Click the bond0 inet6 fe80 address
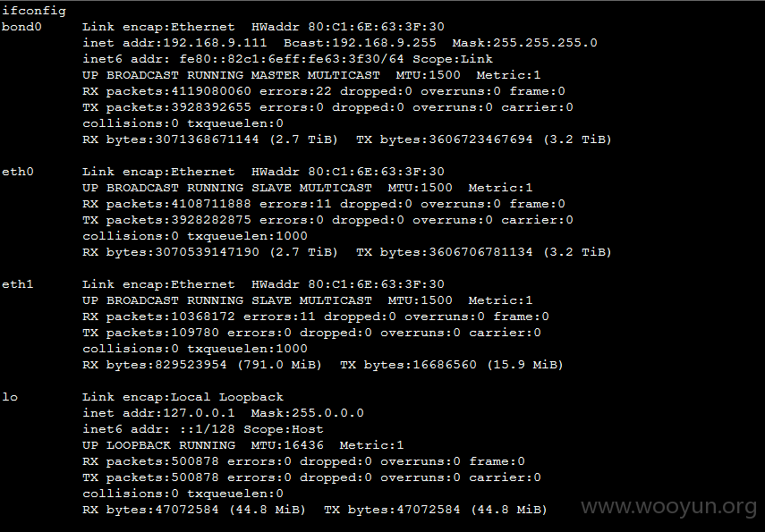 click(292, 59)
